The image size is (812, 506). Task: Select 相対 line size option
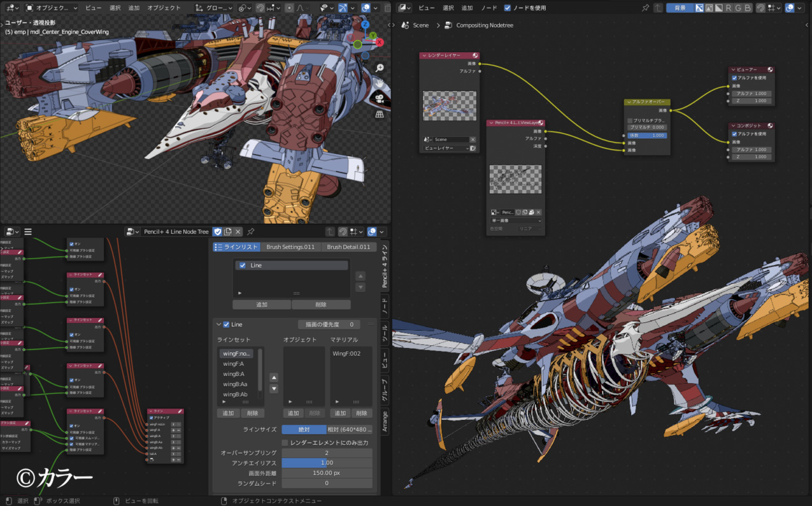[x=349, y=430]
